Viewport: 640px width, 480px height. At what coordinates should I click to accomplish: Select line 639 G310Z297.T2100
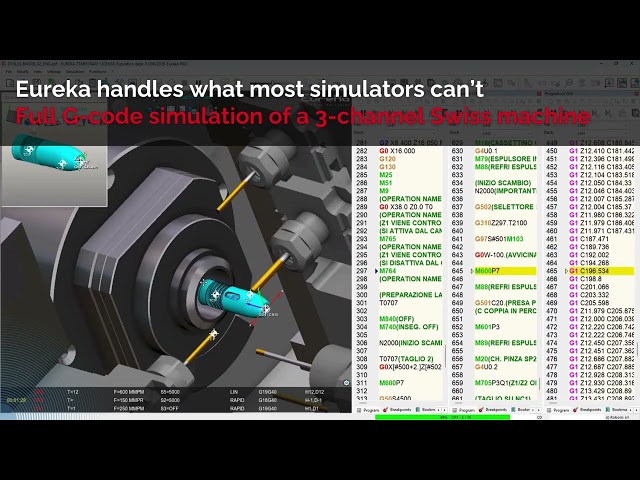tap(501, 223)
